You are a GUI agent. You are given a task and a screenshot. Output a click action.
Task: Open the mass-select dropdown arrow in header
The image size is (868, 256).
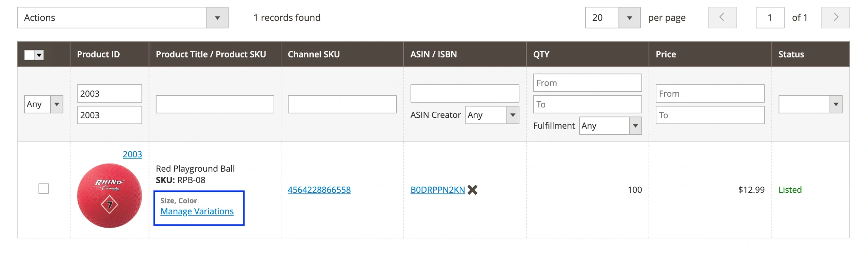39,55
